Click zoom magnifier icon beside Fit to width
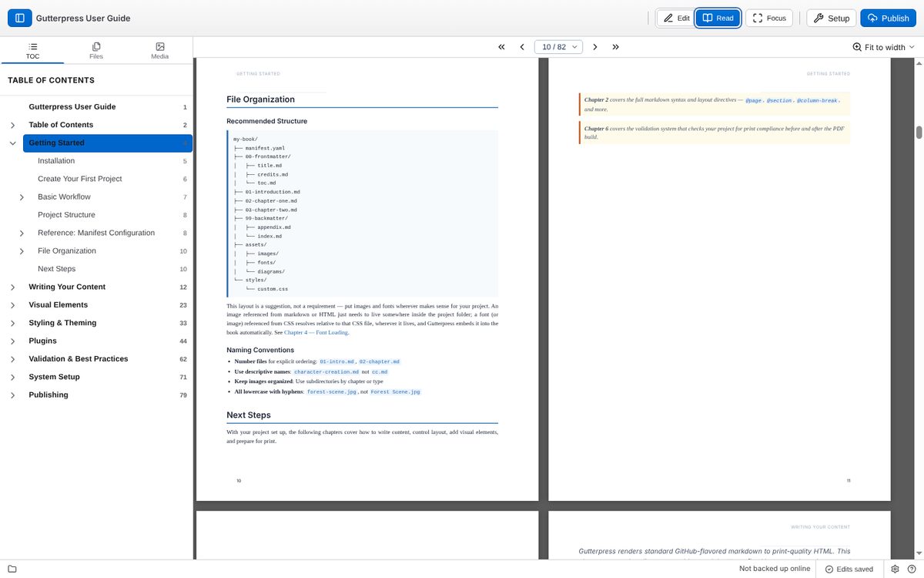924x578 pixels. point(857,47)
